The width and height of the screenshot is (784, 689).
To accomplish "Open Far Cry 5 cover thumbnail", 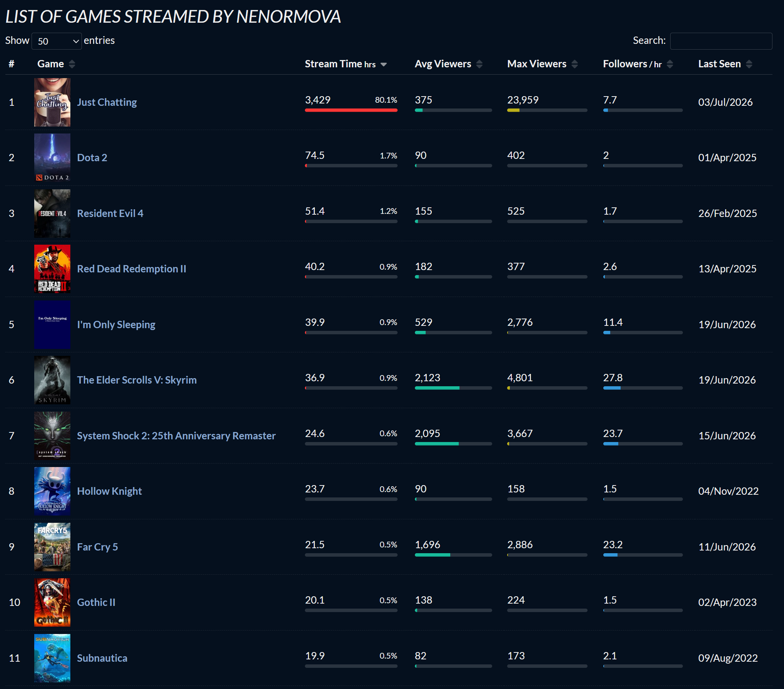I will pyautogui.click(x=52, y=547).
